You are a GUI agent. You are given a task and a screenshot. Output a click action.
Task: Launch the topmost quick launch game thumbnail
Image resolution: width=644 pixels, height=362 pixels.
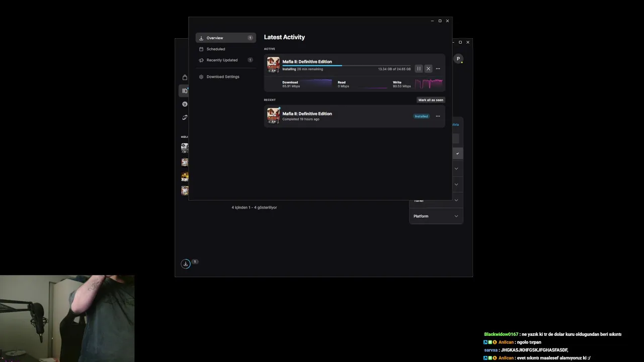click(x=185, y=148)
